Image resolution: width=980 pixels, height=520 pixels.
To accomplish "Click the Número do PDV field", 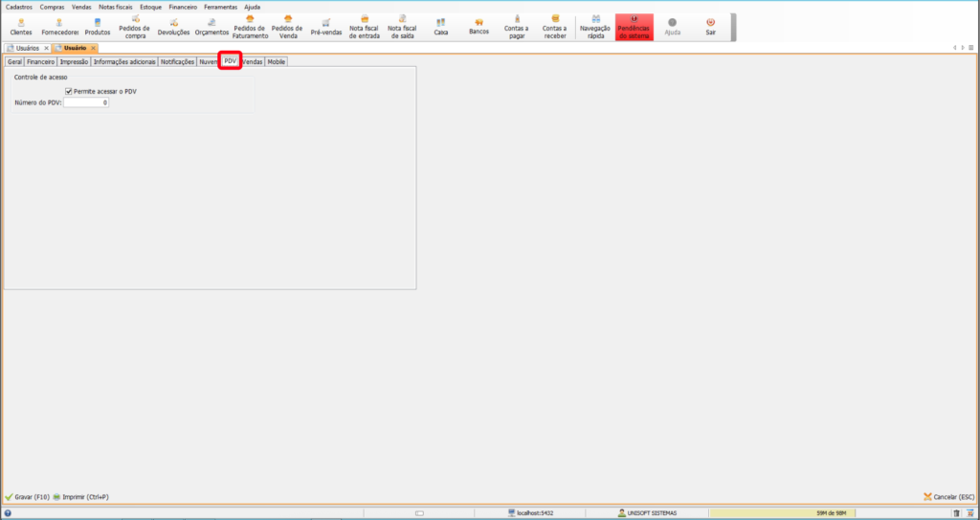I will [86, 102].
